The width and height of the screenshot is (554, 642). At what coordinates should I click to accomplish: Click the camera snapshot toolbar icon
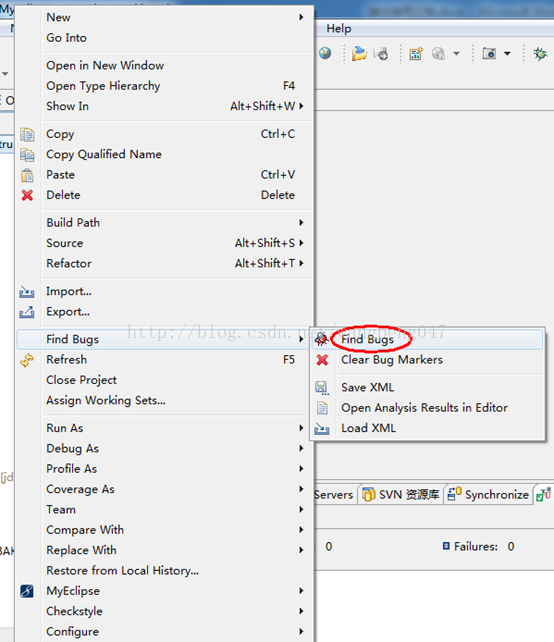coord(489,54)
